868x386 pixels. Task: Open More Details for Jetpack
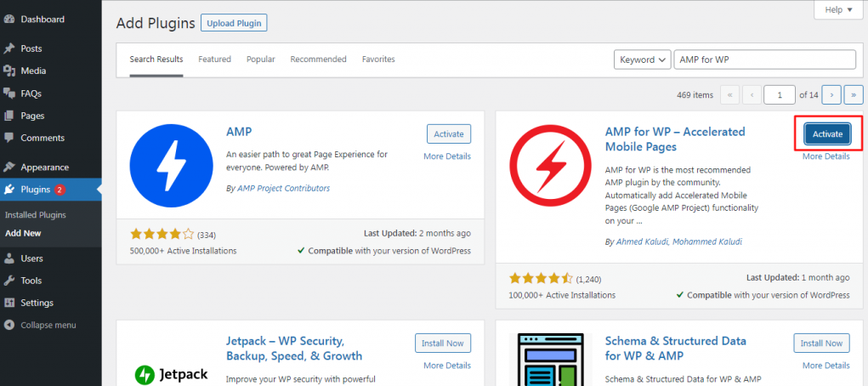pyautogui.click(x=447, y=366)
